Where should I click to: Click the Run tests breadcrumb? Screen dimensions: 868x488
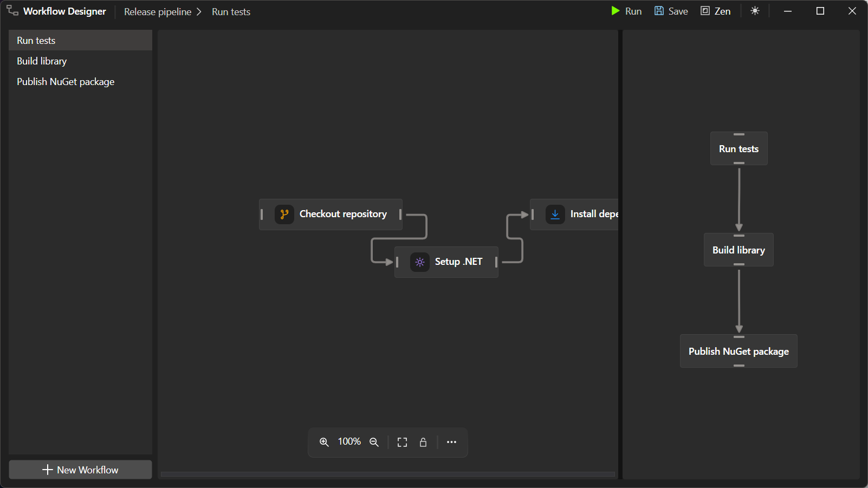(x=231, y=11)
